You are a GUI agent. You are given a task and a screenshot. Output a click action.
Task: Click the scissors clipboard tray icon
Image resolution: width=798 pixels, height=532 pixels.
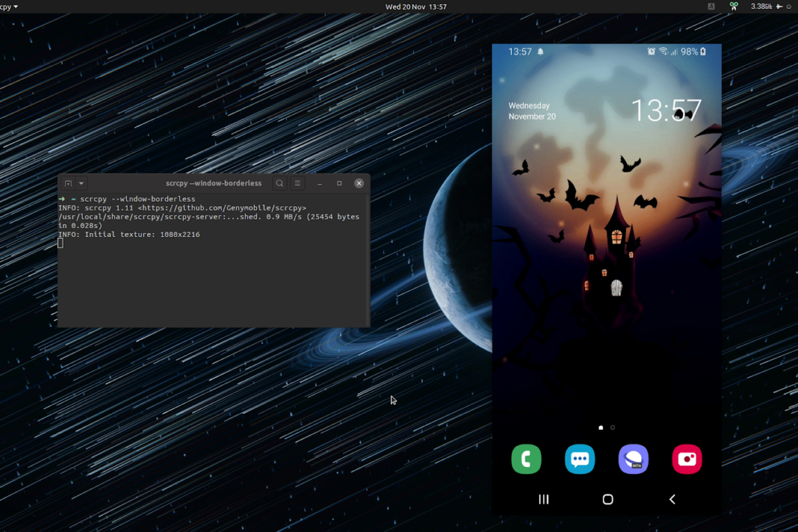pyautogui.click(x=734, y=6)
